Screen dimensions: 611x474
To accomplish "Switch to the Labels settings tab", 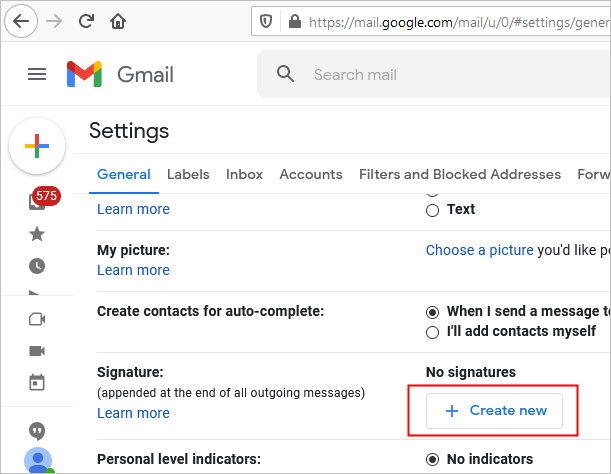I will click(x=188, y=174).
